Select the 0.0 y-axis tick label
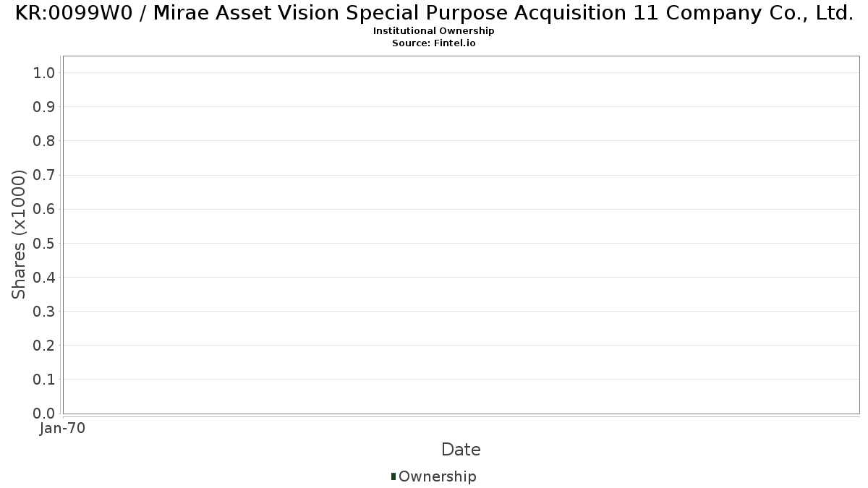This screenshot has height=488, width=868. 44,414
